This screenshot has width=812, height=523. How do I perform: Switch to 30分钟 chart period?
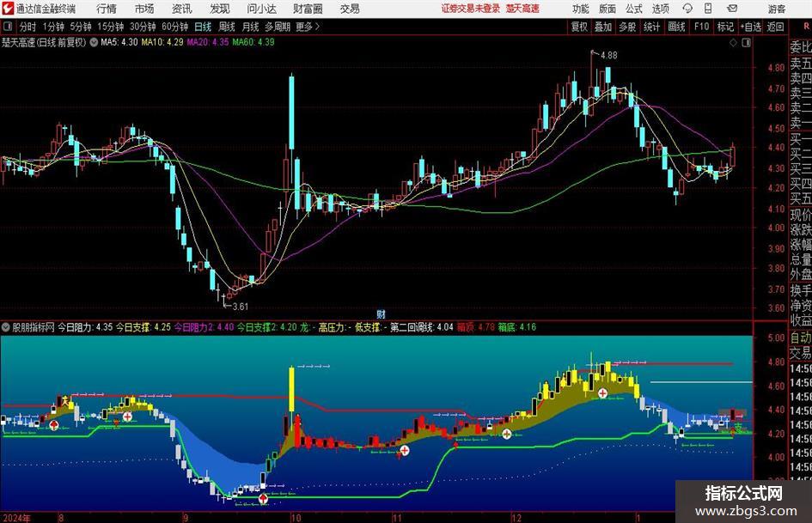tap(143, 27)
